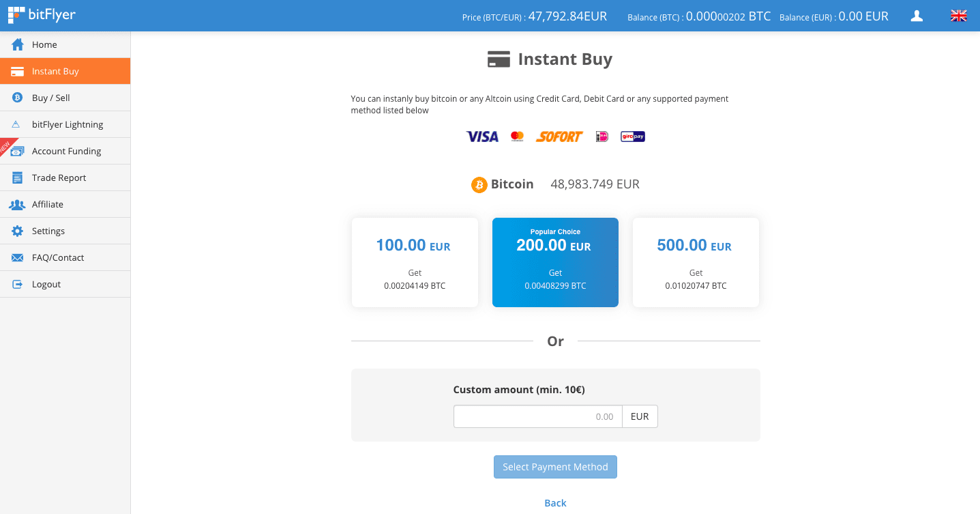Click the Trade Report document icon
Viewport: 980px width, 514px height.
tap(18, 177)
